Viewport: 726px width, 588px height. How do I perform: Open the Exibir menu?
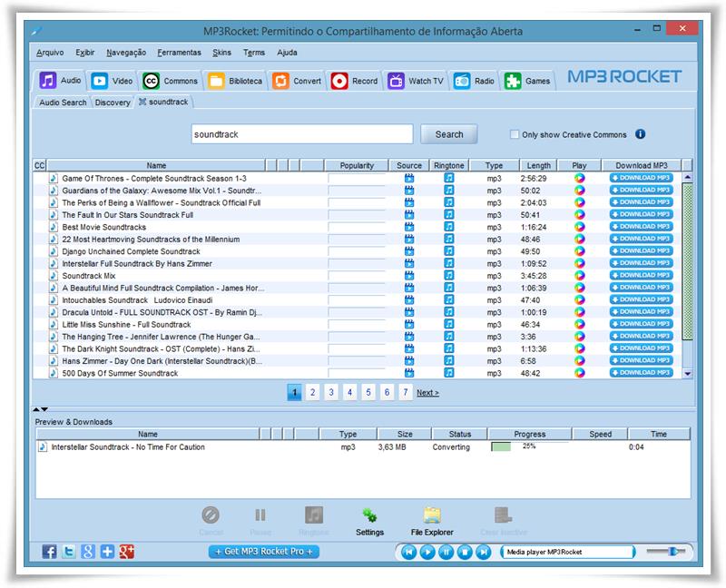[85, 53]
